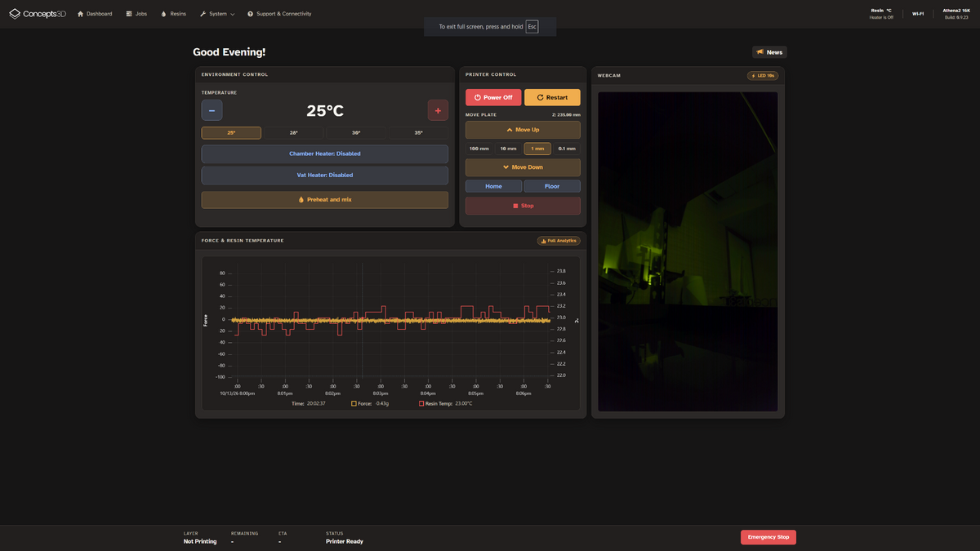980x551 pixels.
Task: Toggle the LED 10s light button
Action: tap(763, 76)
